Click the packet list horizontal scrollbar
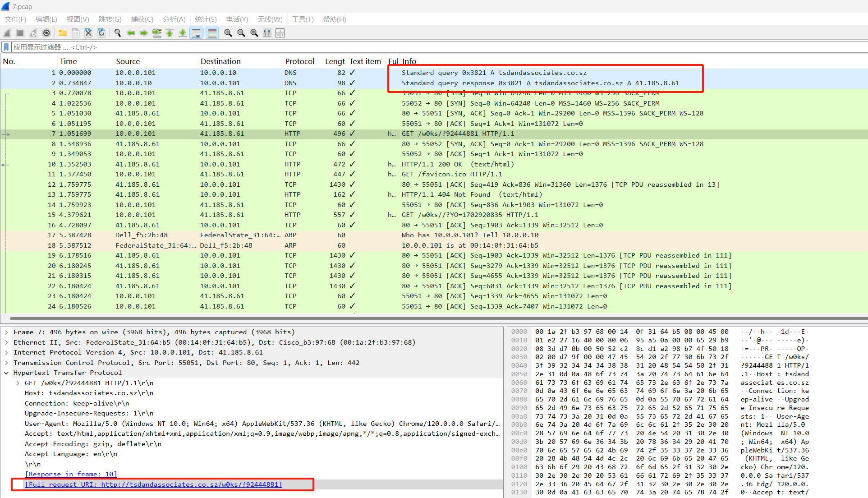 433,318
